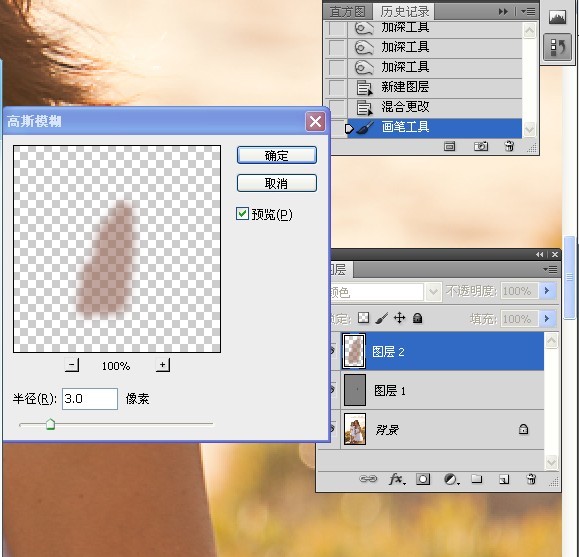
Task: Click the 取消 button in Gaussian Blur dialog
Action: [277, 183]
